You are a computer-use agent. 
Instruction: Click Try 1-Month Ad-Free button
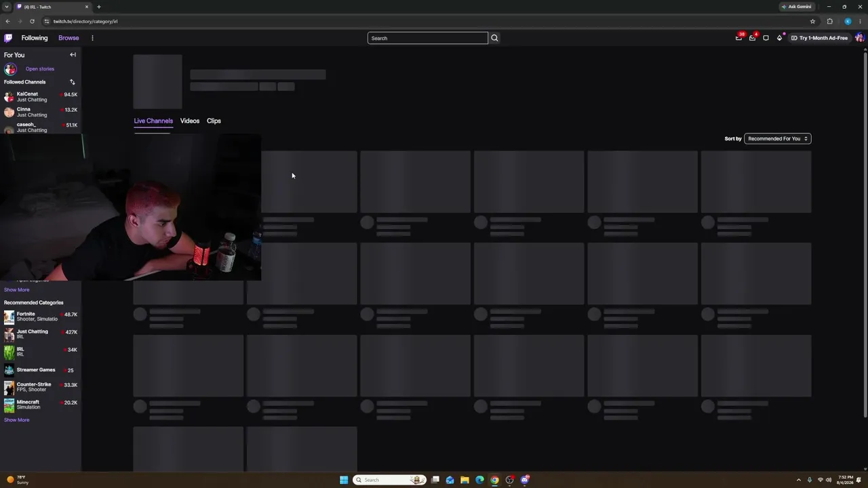tap(819, 38)
